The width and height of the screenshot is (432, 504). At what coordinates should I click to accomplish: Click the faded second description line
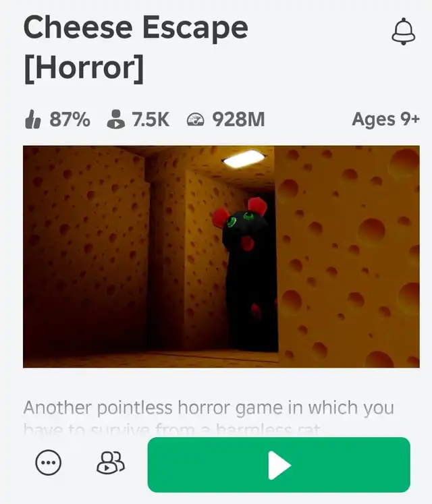coord(172,429)
